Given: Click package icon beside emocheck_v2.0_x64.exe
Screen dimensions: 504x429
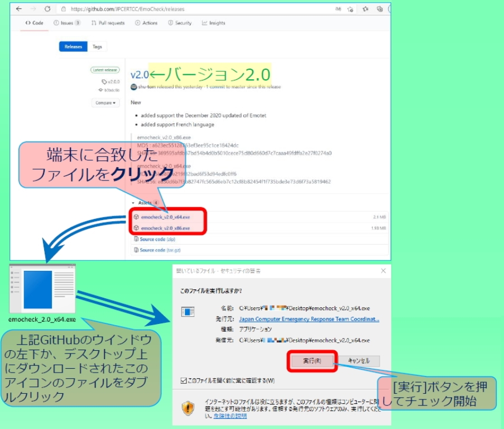Looking at the screenshot, I should (x=136, y=217).
